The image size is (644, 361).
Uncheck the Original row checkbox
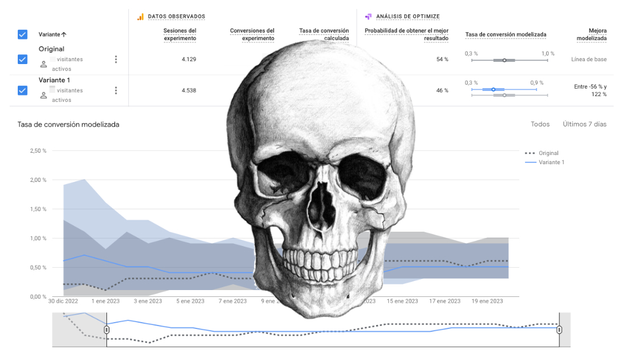click(22, 59)
